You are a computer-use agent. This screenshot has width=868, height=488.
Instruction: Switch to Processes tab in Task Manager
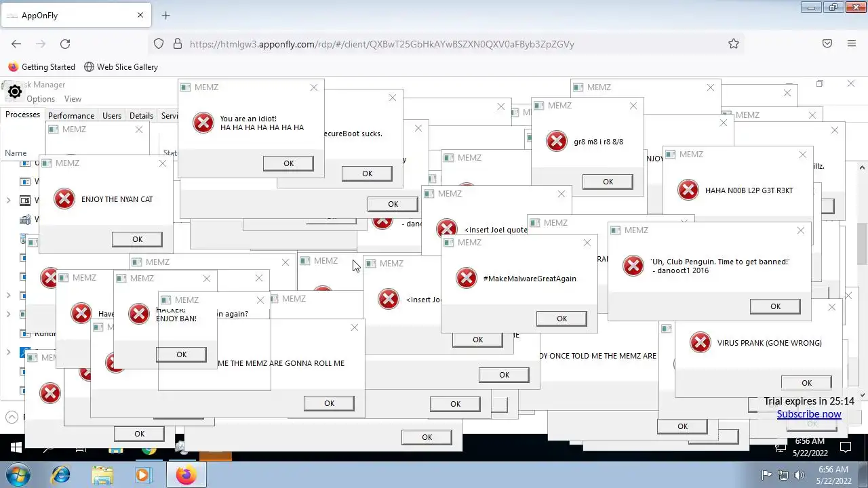pyautogui.click(x=22, y=115)
